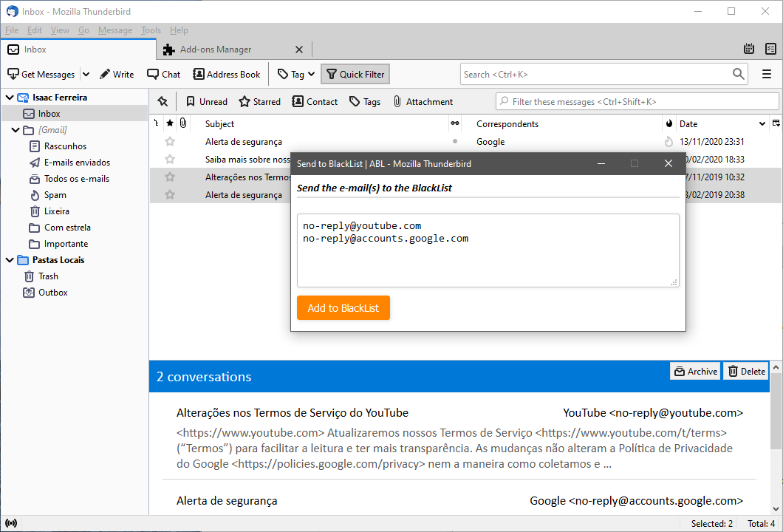
Task: Collapse the Pastas Locais tree
Action: tap(10, 260)
